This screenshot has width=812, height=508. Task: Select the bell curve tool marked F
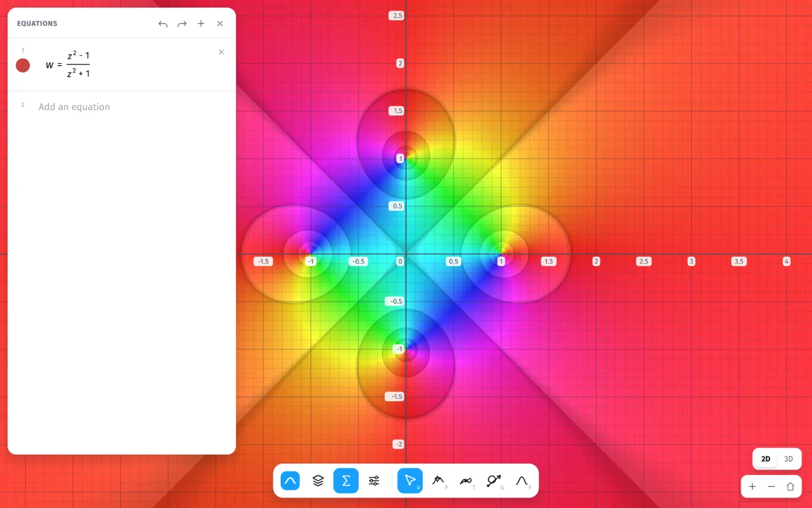[522, 481]
